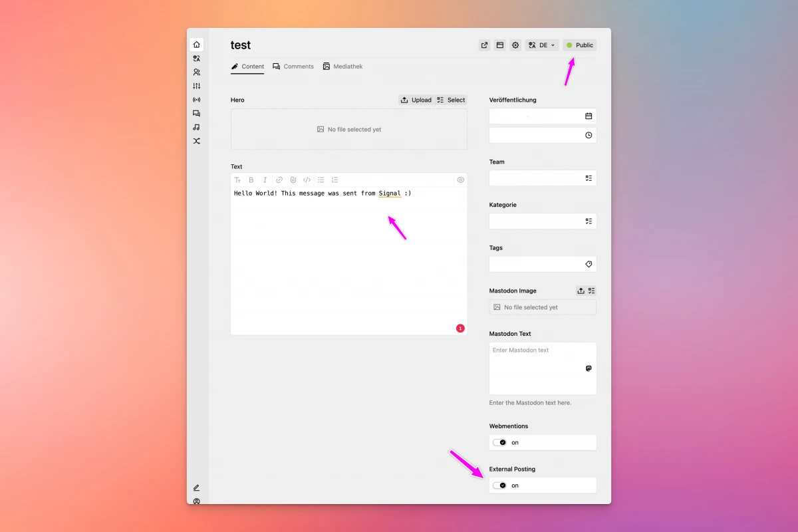798x532 pixels.
Task: Switch to the Content tab
Action: point(247,66)
